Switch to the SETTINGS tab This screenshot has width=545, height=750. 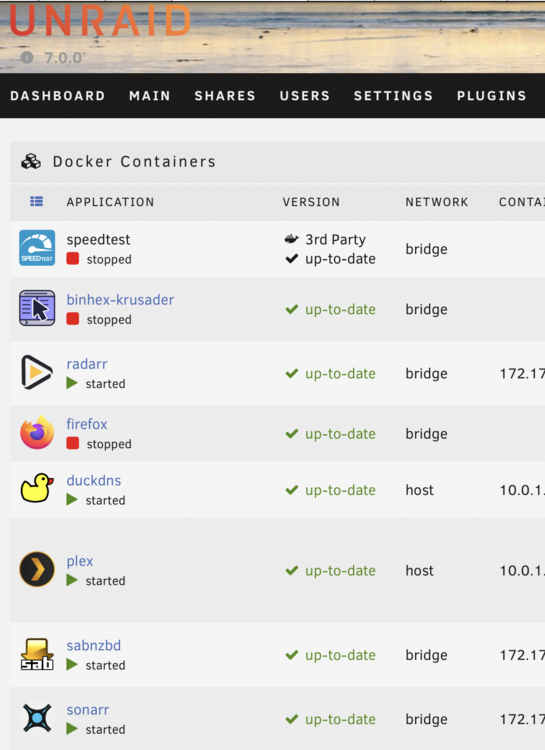tap(393, 96)
